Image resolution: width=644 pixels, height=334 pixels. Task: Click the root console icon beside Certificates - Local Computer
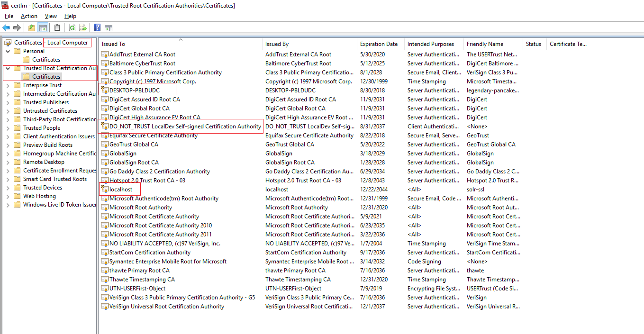[x=8, y=42]
